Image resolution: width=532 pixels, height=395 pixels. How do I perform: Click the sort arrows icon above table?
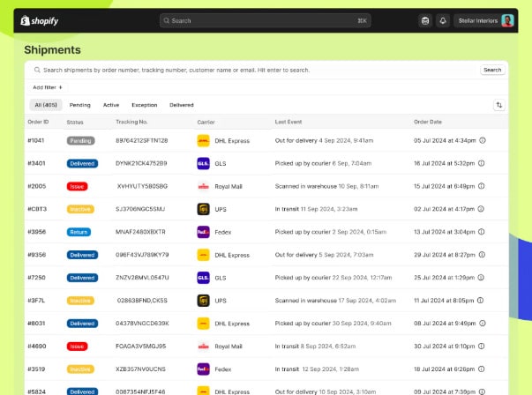pos(499,105)
